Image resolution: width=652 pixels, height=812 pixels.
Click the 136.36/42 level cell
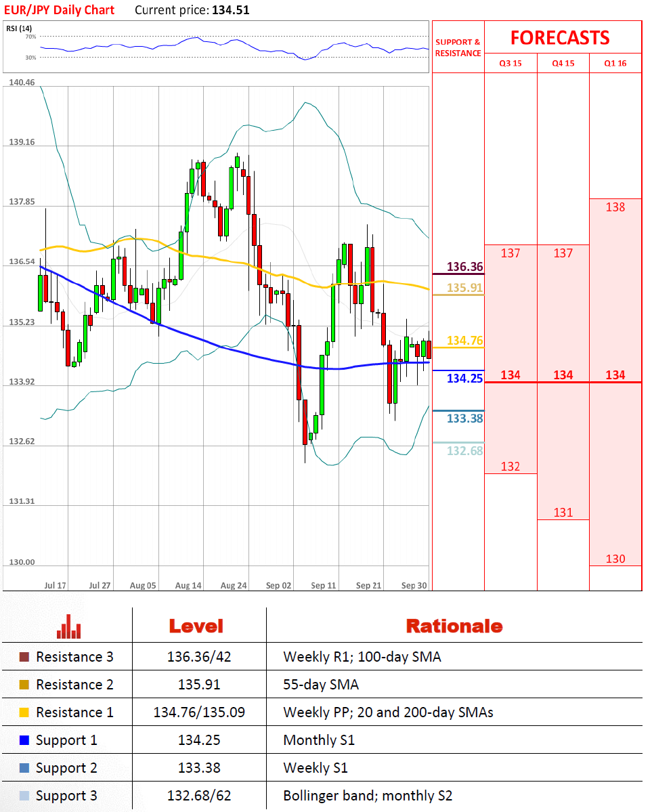coord(199,657)
